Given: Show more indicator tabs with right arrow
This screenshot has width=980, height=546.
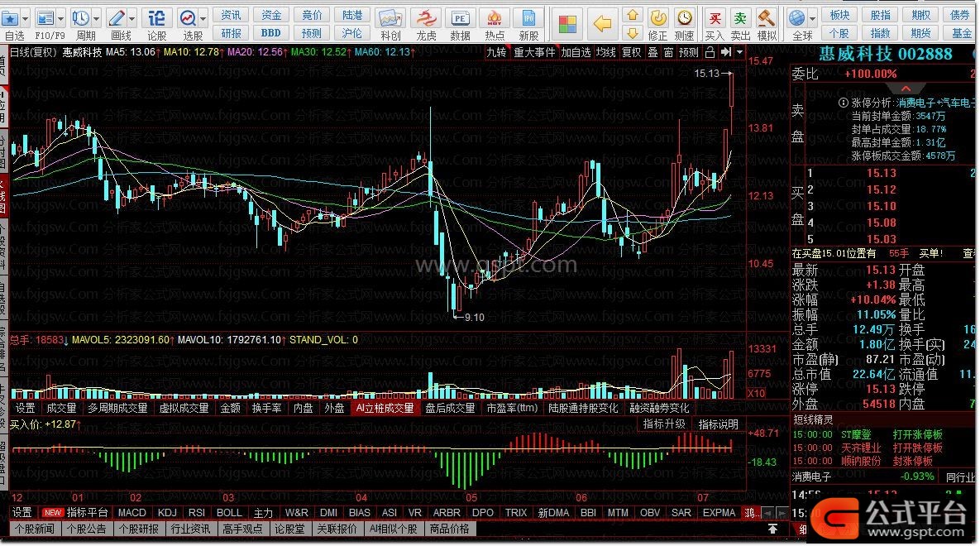Looking at the screenshot, I should pyautogui.click(x=782, y=513).
